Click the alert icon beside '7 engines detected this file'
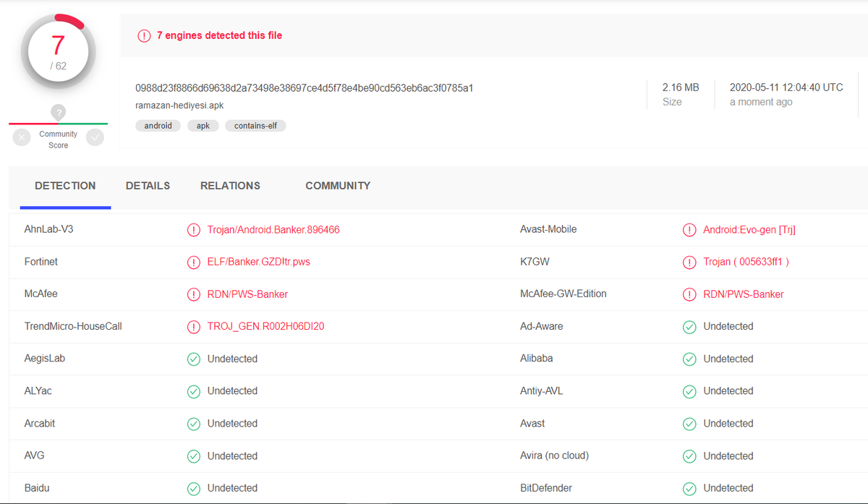The image size is (868, 504). (x=145, y=35)
